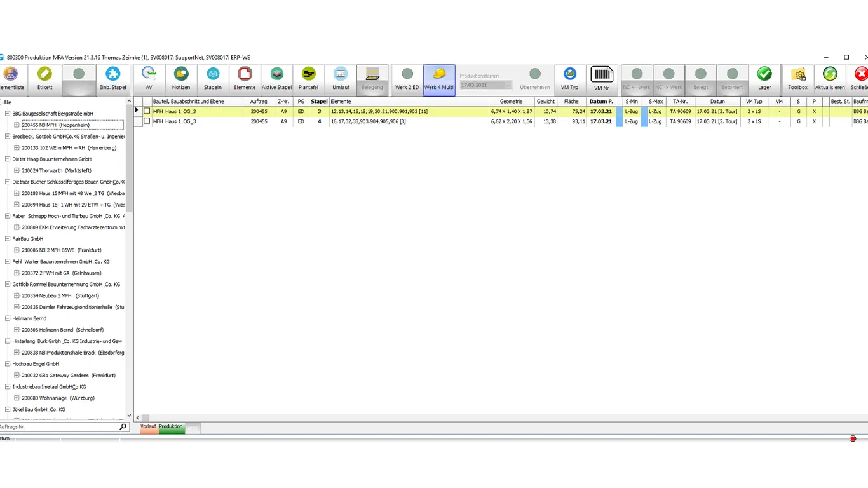Collapse the BBG Baugesellschaft Bergstraße tree node
Screen dimensions: 868x488
8,114
